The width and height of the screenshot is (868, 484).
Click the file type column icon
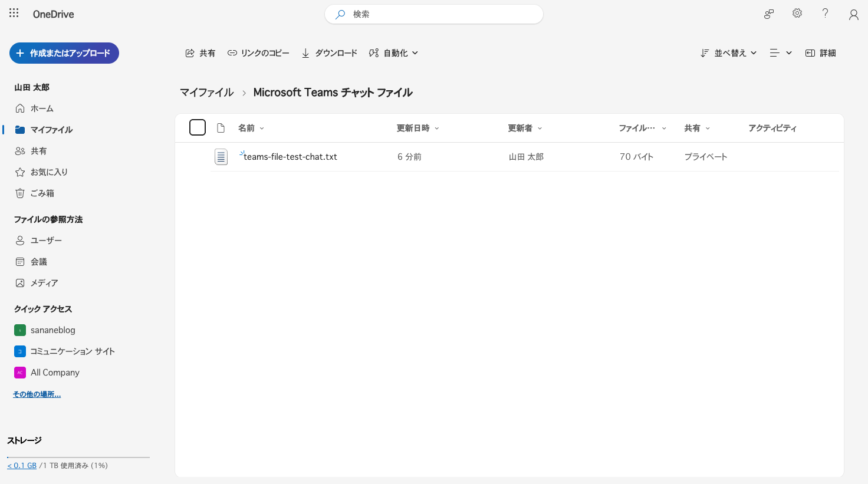pyautogui.click(x=221, y=128)
